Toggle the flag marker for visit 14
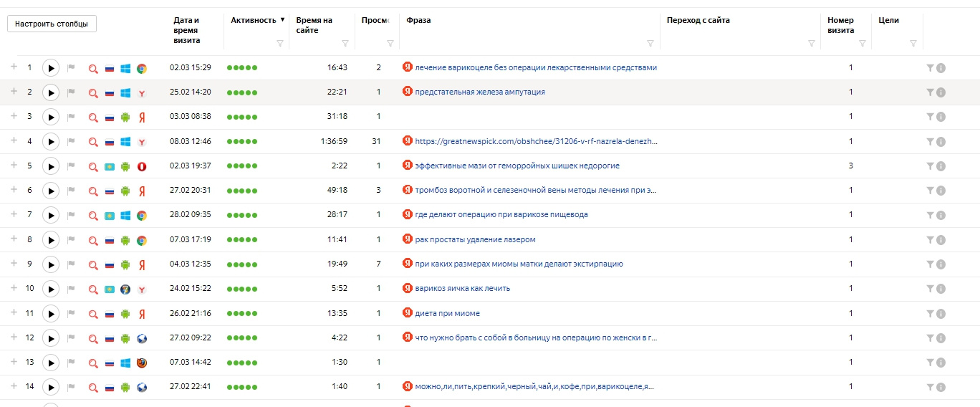This screenshot has height=407, width=980. click(x=71, y=387)
